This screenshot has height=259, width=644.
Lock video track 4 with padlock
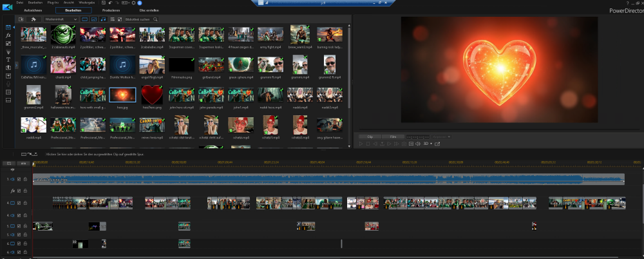point(25,203)
